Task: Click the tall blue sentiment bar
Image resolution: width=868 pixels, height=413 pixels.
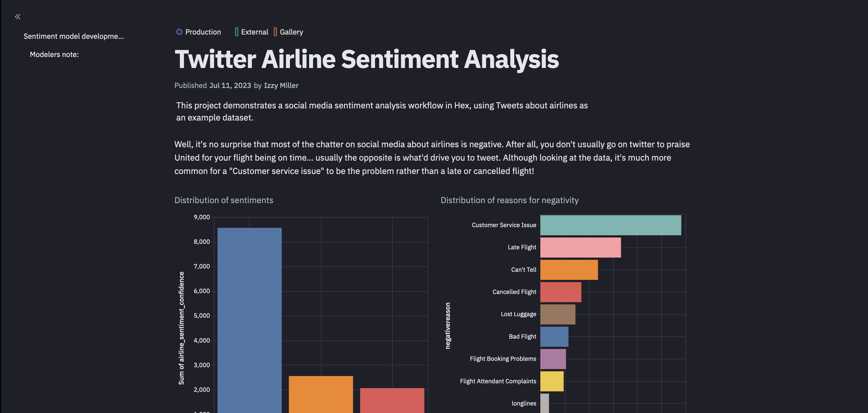Action: pos(250,320)
